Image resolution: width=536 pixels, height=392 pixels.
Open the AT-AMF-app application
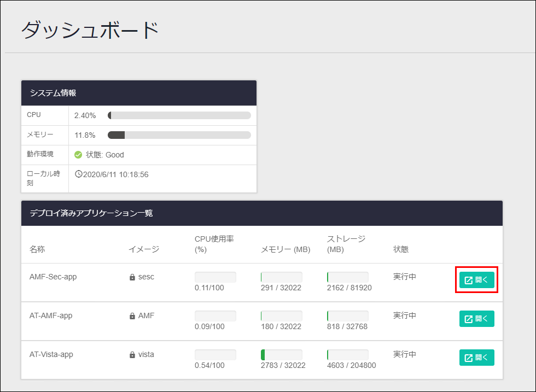pyautogui.click(x=476, y=319)
